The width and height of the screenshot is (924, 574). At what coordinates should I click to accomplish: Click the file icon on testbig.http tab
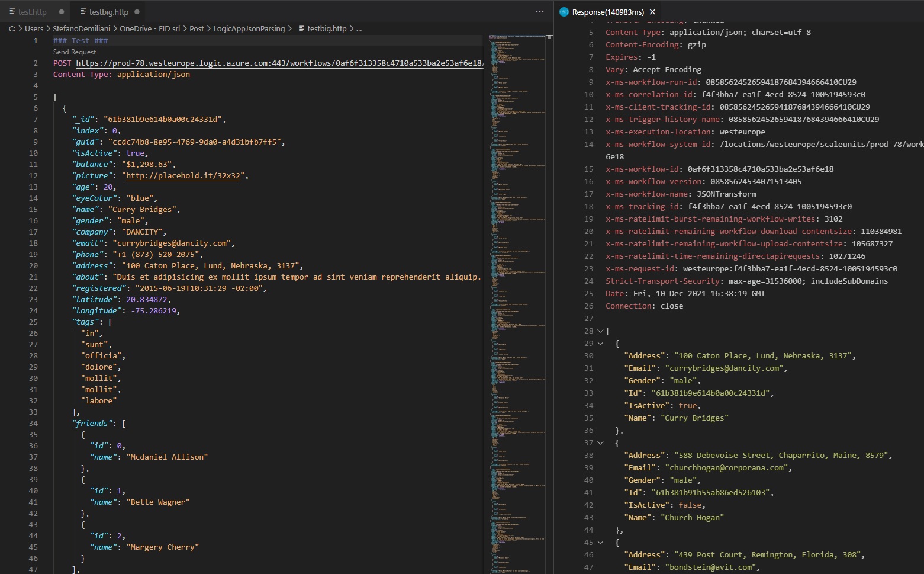click(x=83, y=12)
